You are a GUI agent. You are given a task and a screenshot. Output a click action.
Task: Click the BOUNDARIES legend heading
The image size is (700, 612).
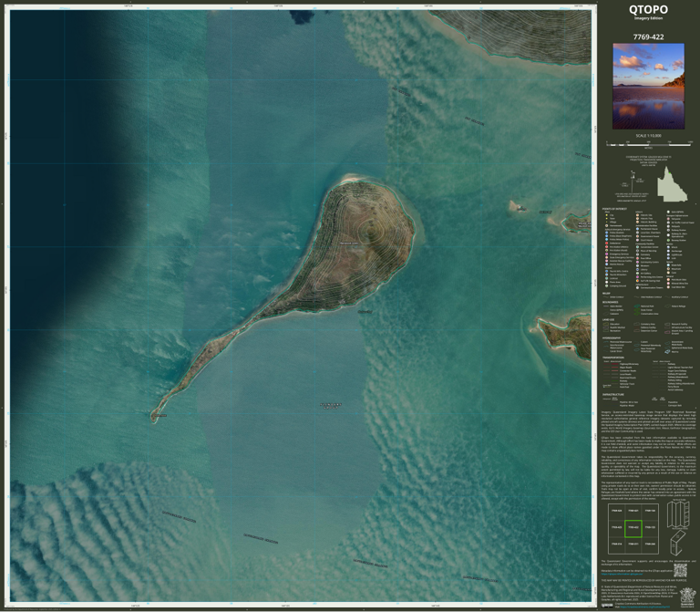[611, 302]
